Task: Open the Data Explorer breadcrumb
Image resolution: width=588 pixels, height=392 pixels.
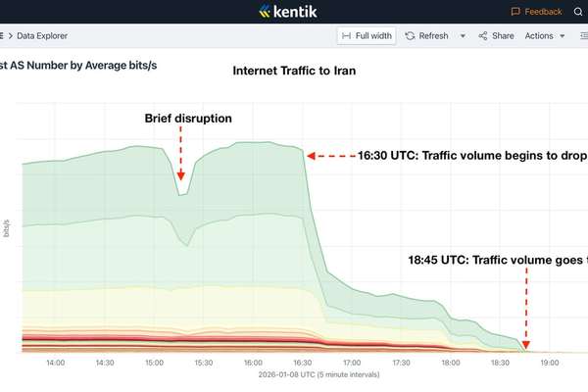Action: [x=42, y=35]
